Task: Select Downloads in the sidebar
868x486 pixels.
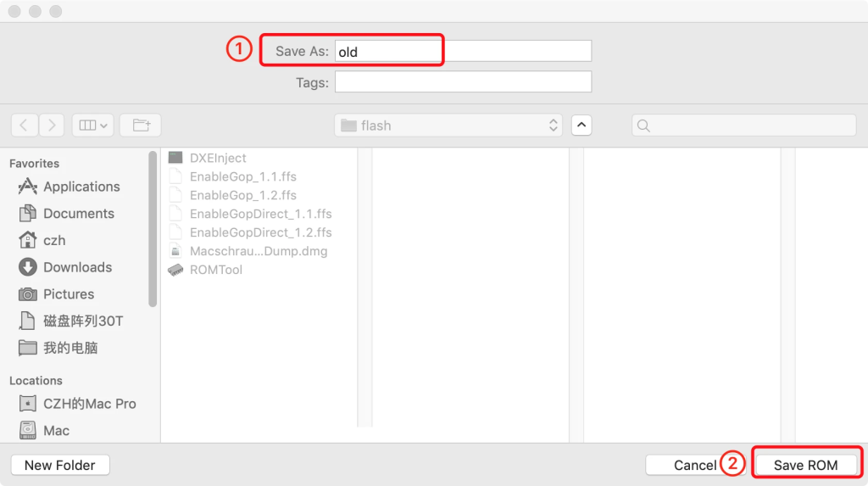Action: (x=77, y=267)
